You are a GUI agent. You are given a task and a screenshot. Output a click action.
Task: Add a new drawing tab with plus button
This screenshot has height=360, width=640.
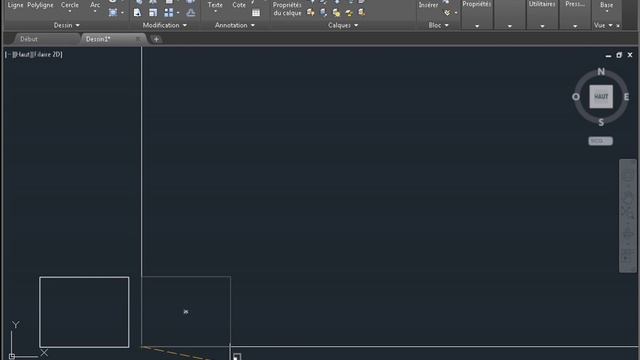coord(156,39)
